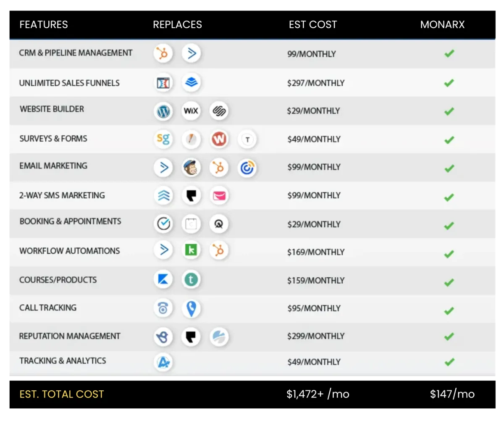Click Calendly icon in Booking row
This screenshot has width=504, height=421.
163,224
